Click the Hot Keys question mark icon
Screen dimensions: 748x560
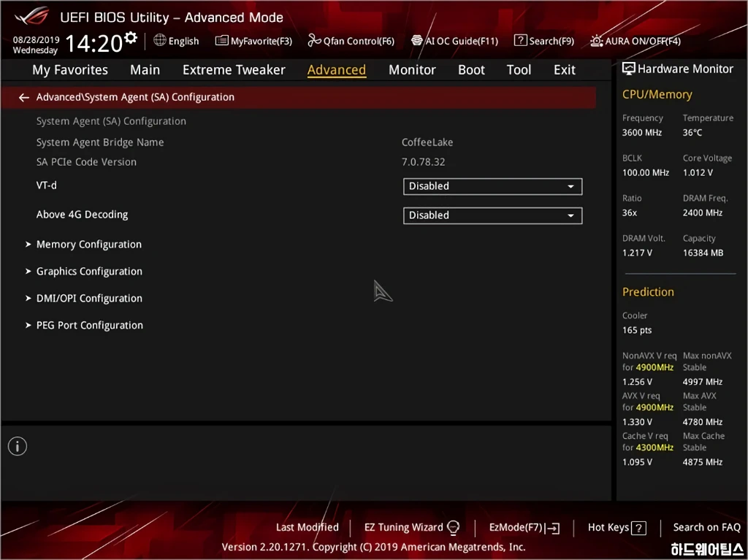coord(638,528)
